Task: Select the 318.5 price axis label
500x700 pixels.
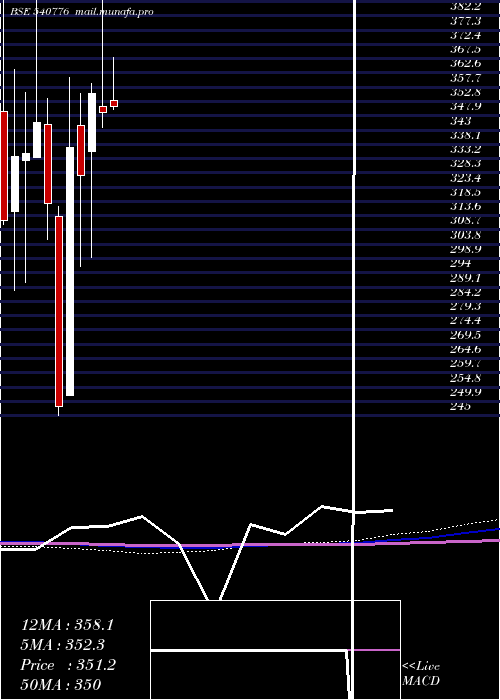Action: (x=465, y=193)
